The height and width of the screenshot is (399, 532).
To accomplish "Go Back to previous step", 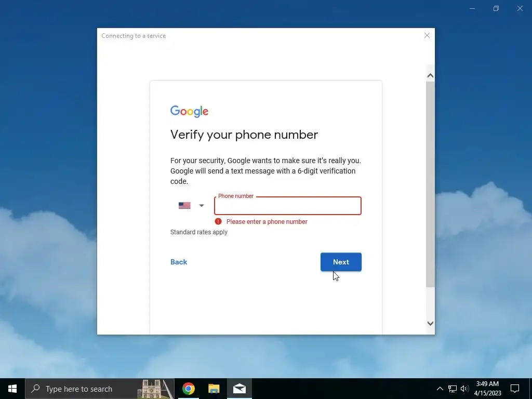I will point(179,262).
